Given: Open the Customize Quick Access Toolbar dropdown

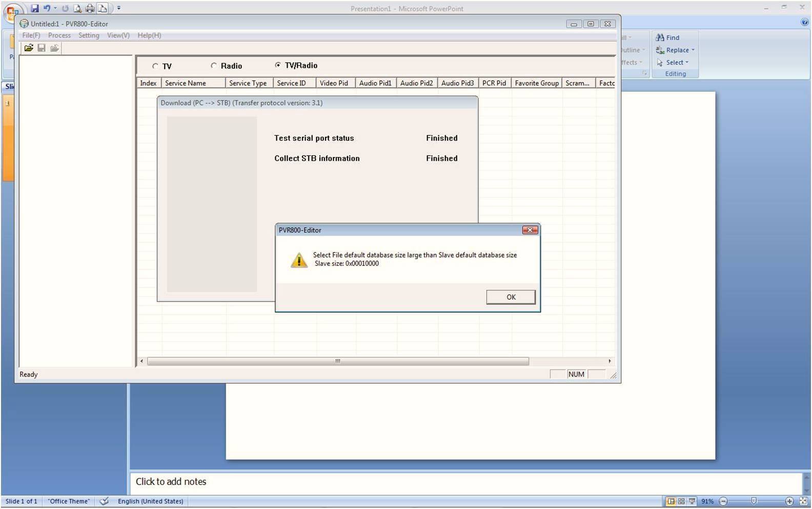Looking at the screenshot, I should pyautogui.click(x=119, y=8).
